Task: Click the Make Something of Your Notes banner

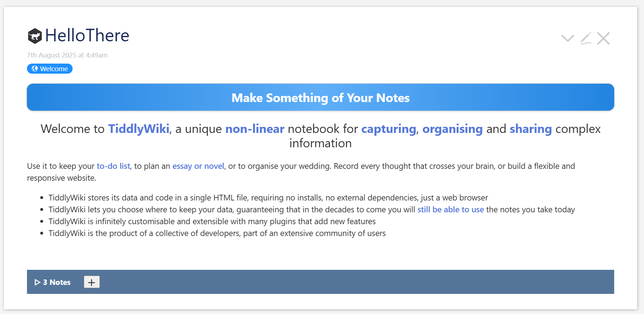Action: (x=320, y=97)
